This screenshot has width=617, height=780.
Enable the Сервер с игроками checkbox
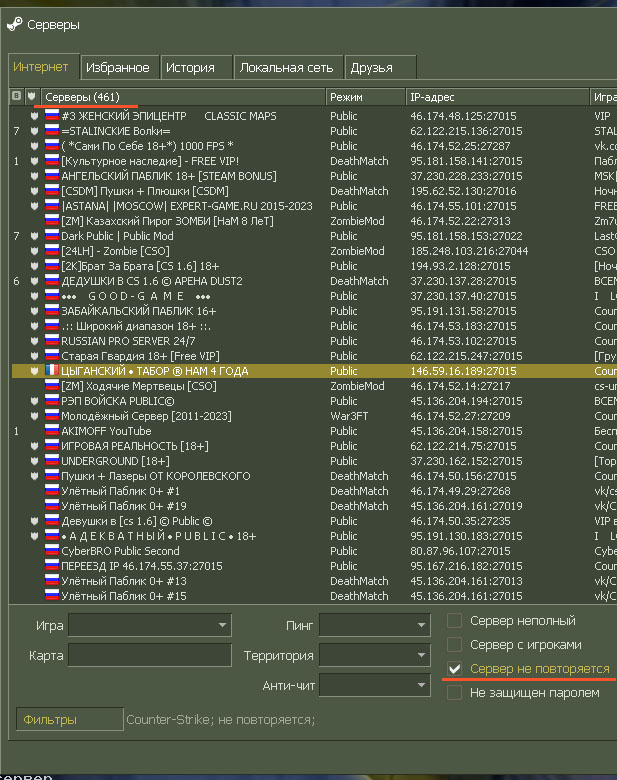click(x=454, y=645)
